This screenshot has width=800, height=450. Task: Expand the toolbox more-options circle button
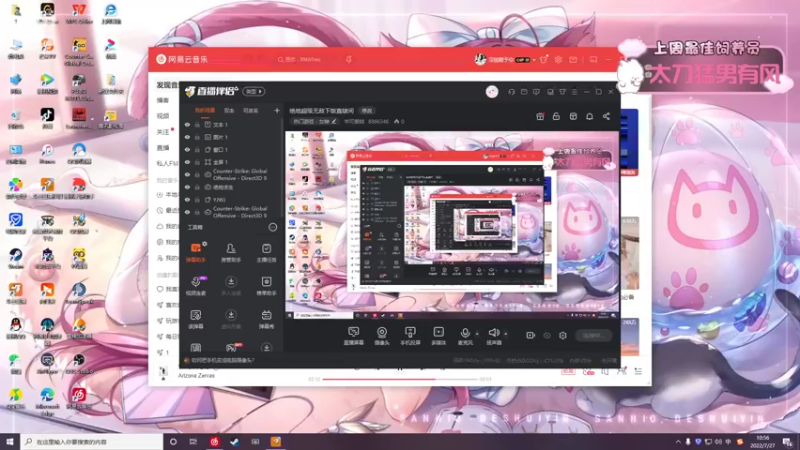coord(272,227)
